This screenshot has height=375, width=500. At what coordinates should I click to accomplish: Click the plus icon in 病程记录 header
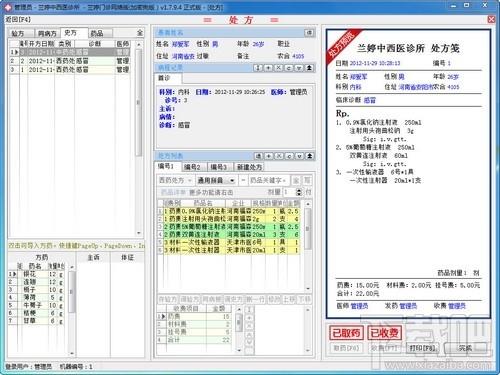[268, 68]
